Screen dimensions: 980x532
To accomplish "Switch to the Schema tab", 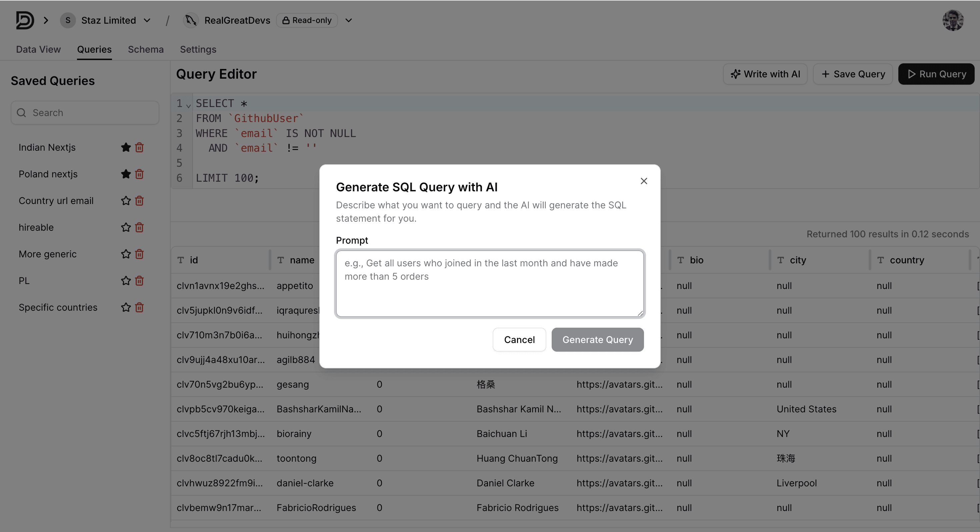I will point(146,49).
